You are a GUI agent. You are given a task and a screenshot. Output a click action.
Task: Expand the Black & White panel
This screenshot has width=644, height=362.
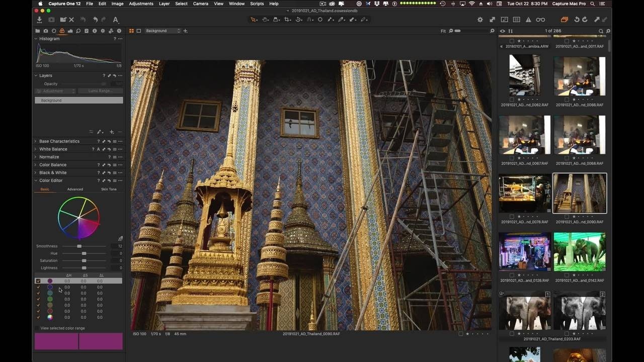[x=53, y=172]
